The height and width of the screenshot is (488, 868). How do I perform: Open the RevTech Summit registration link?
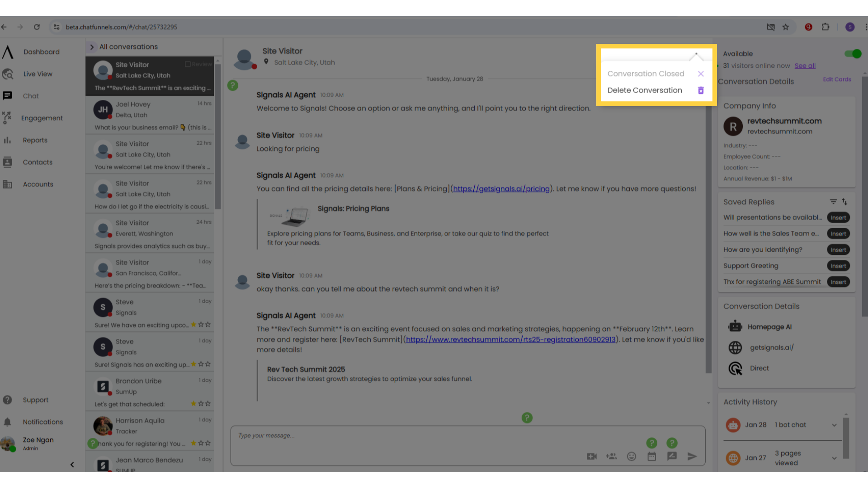coord(510,339)
